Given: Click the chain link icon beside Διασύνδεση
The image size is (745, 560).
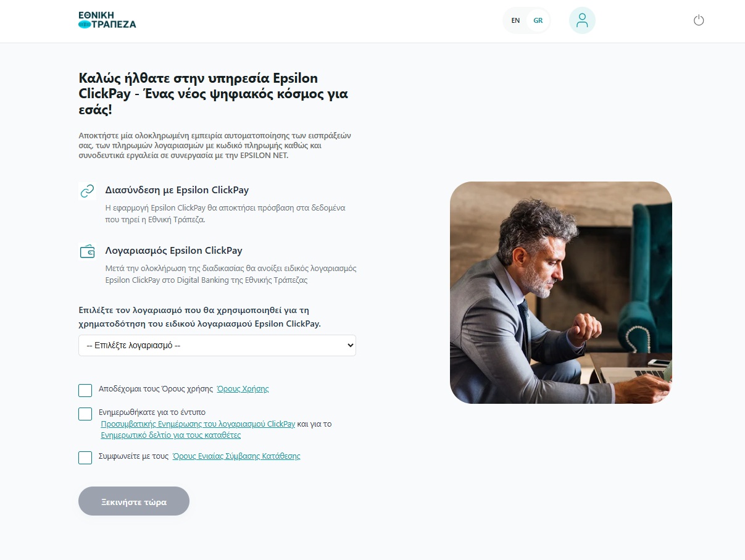Looking at the screenshot, I should [87, 191].
